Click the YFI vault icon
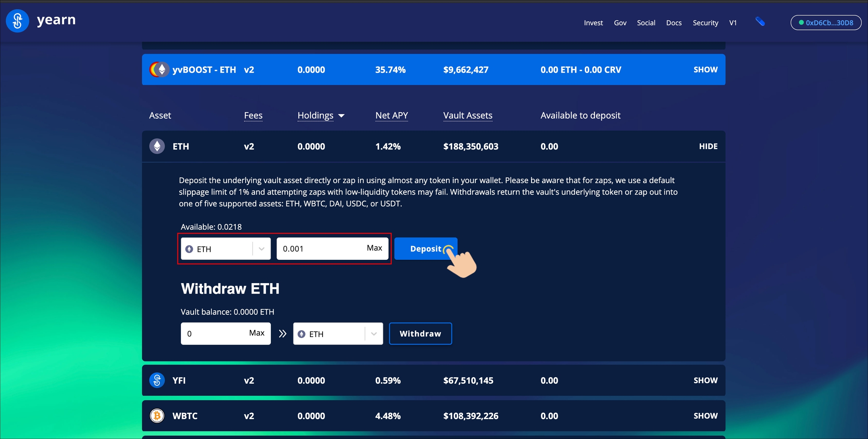868x439 pixels. pyautogui.click(x=157, y=380)
